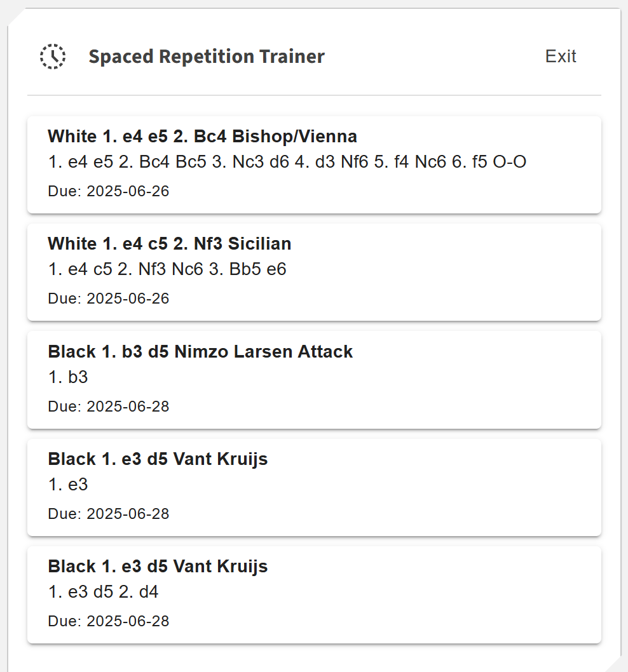Image resolution: width=628 pixels, height=672 pixels.
Task: Click the dashed clock trainer icon
Action: (x=53, y=57)
